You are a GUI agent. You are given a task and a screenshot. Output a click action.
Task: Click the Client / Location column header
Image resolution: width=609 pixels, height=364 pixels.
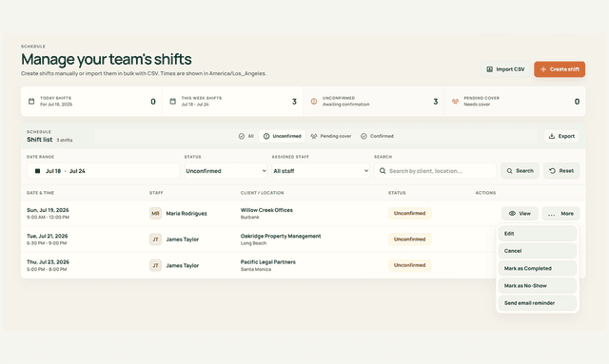(x=263, y=193)
